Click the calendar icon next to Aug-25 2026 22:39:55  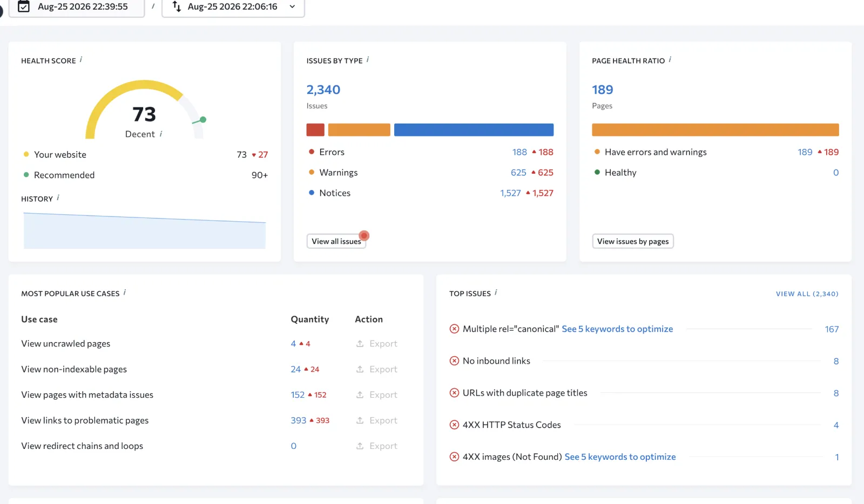pyautogui.click(x=24, y=6)
